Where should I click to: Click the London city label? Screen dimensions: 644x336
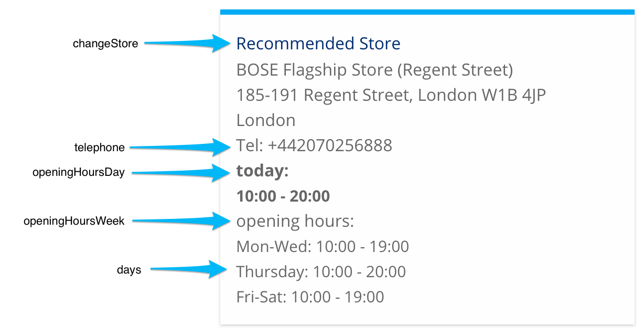[265, 120]
